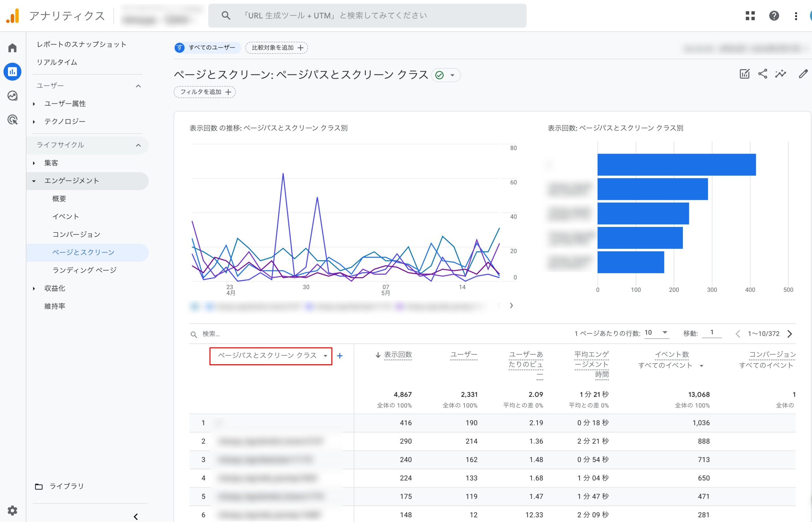Collapse the ライフサイクル section
The height and width of the screenshot is (522, 812).
click(x=138, y=145)
